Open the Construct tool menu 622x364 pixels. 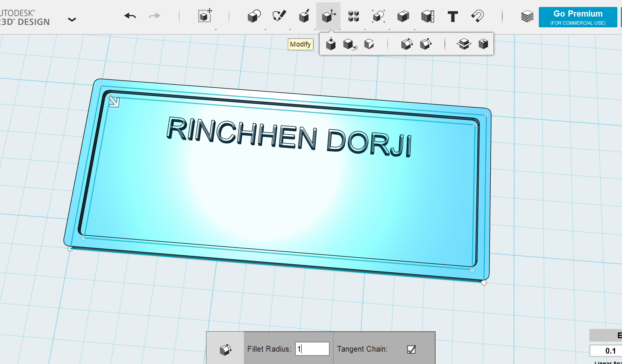(x=304, y=16)
